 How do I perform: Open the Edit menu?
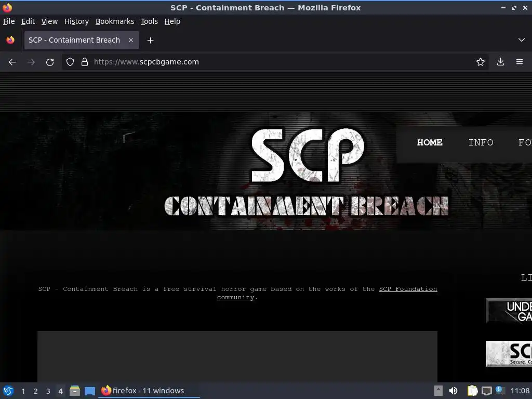click(x=28, y=21)
